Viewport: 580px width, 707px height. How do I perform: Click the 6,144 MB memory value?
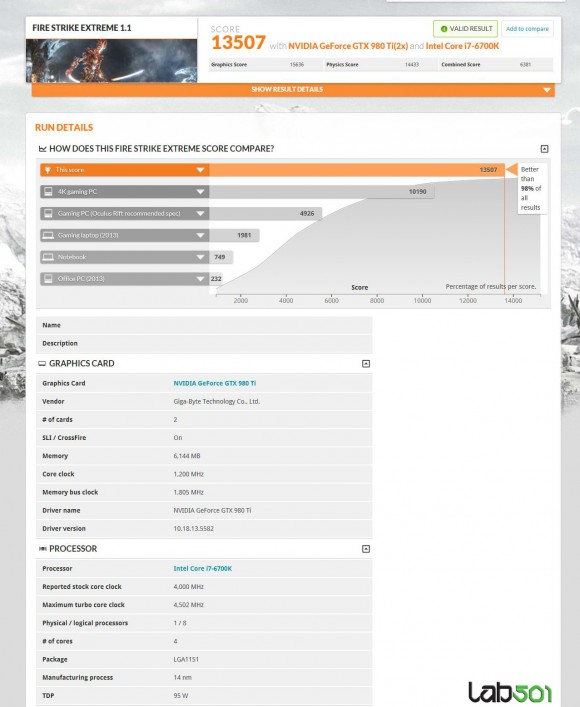(x=187, y=456)
